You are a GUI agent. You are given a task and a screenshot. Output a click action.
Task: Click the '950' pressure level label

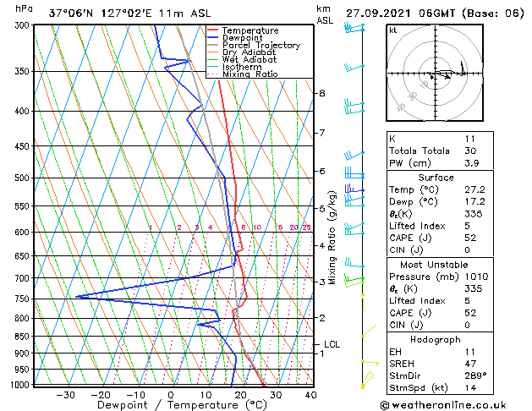[x=24, y=370]
